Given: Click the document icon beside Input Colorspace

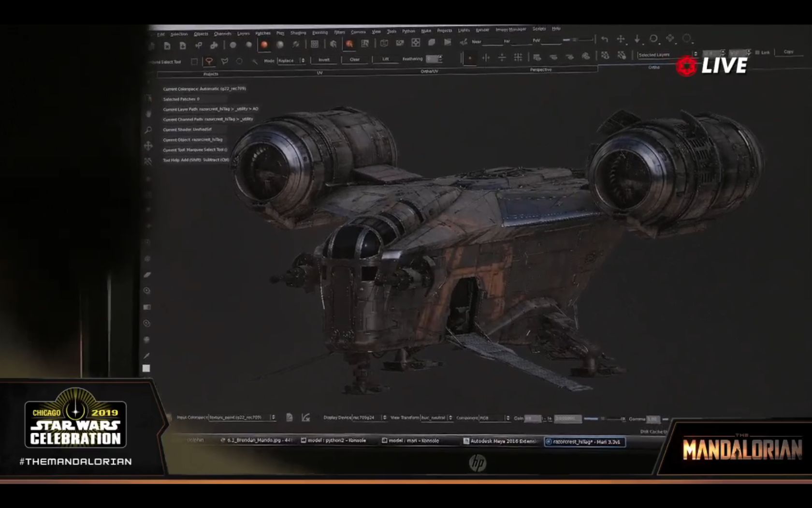Looking at the screenshot, I should pos(289,417).
